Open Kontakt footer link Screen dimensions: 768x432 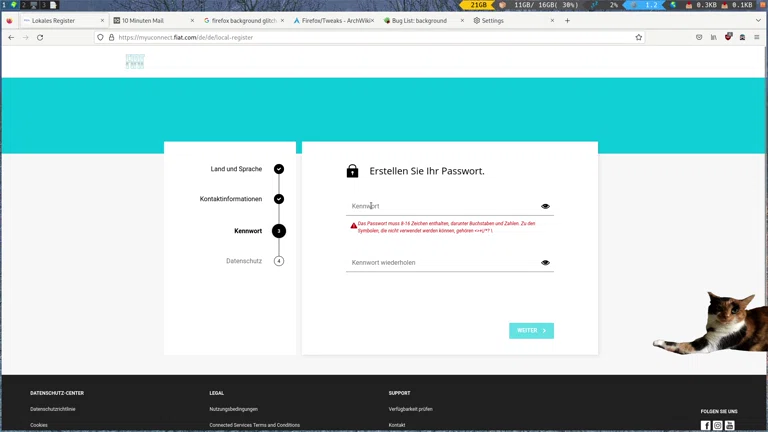click(x=397, y=425)
